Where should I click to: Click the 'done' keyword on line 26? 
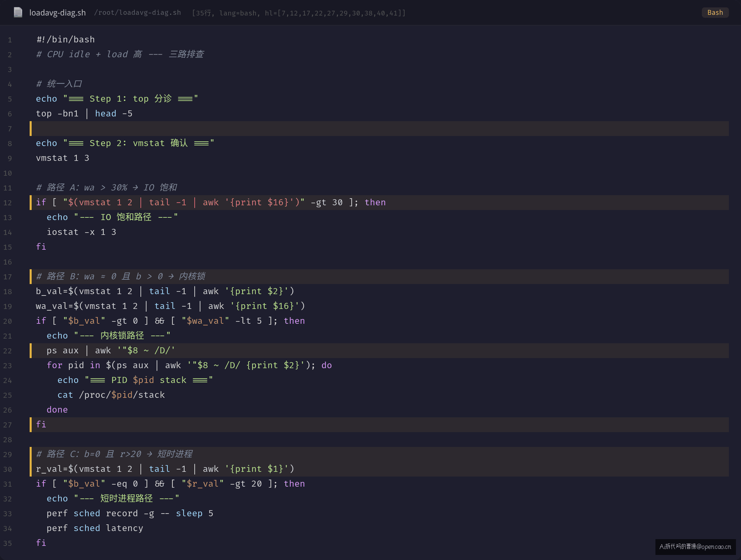[x=57, y=410]
